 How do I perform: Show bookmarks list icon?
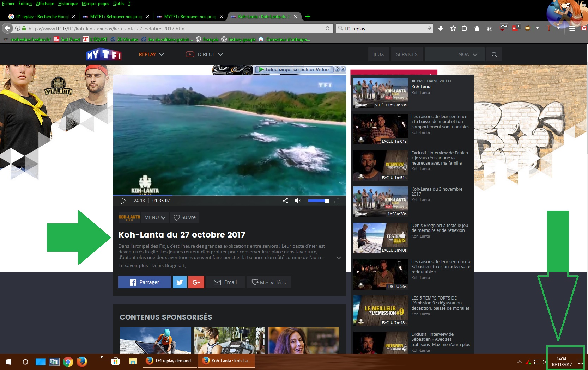(x=464, y=28)
